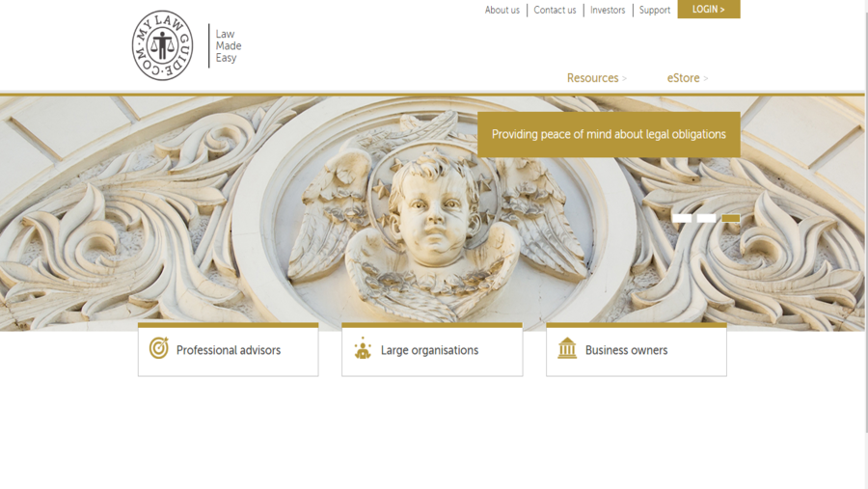868x489 pixels.
Task: Open the Large organisations card label
Action: coord(429,350)
